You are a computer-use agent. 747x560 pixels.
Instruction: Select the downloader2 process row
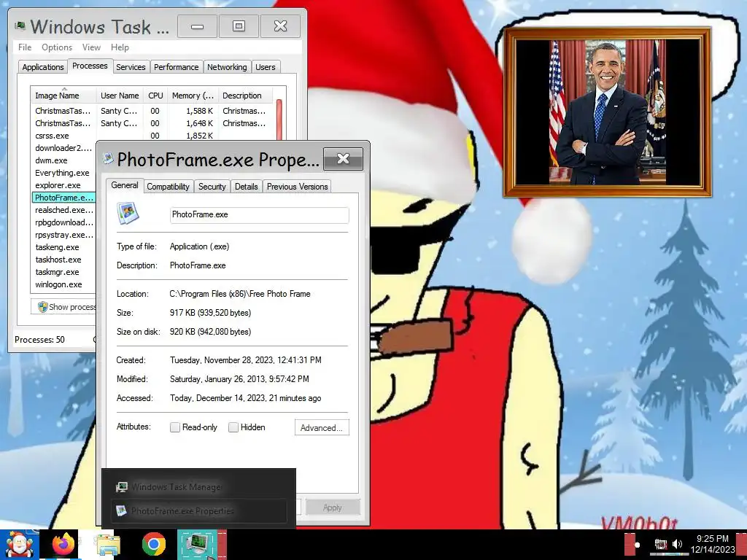[x=64, y=148]
